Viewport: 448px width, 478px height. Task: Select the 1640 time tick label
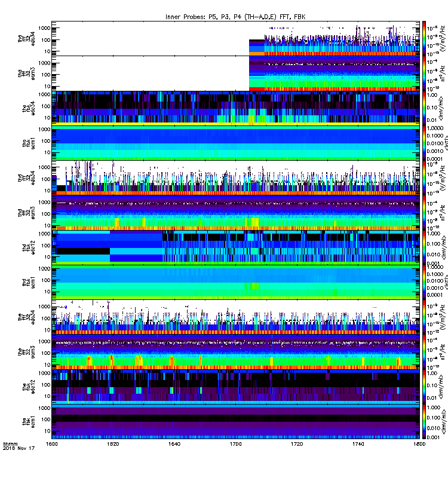pos(174,444)
